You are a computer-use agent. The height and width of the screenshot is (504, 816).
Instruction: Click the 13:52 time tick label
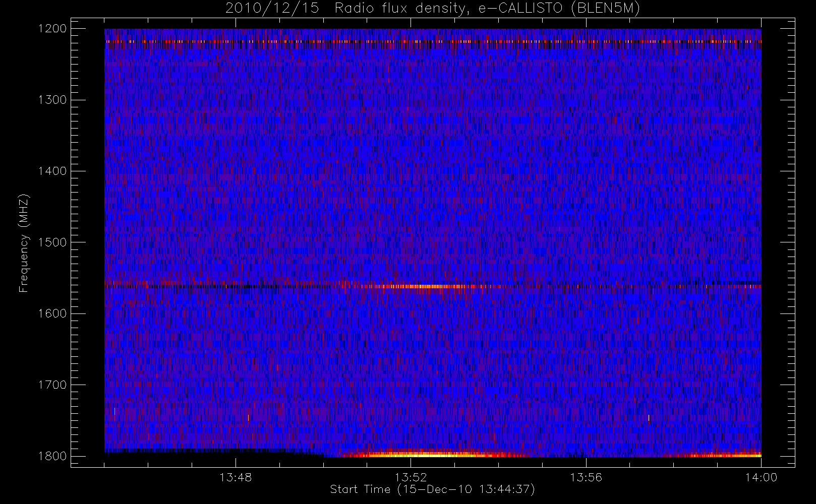pos(411,477)
